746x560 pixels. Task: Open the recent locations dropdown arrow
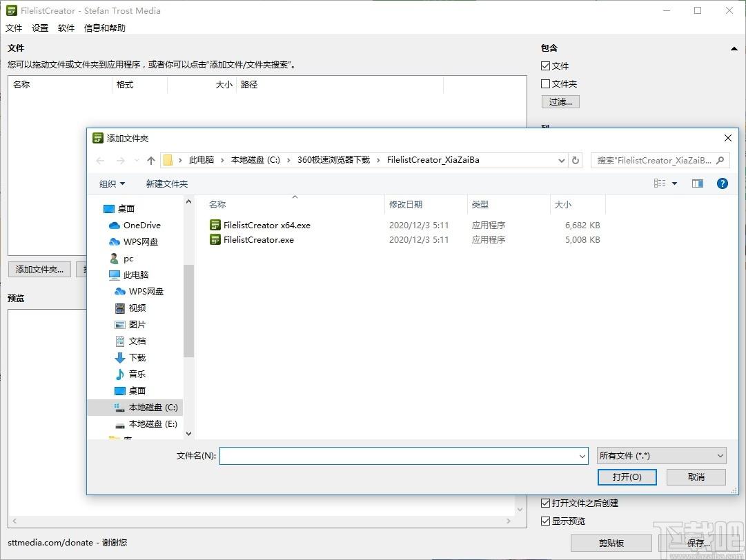click(x=137, y=160)
